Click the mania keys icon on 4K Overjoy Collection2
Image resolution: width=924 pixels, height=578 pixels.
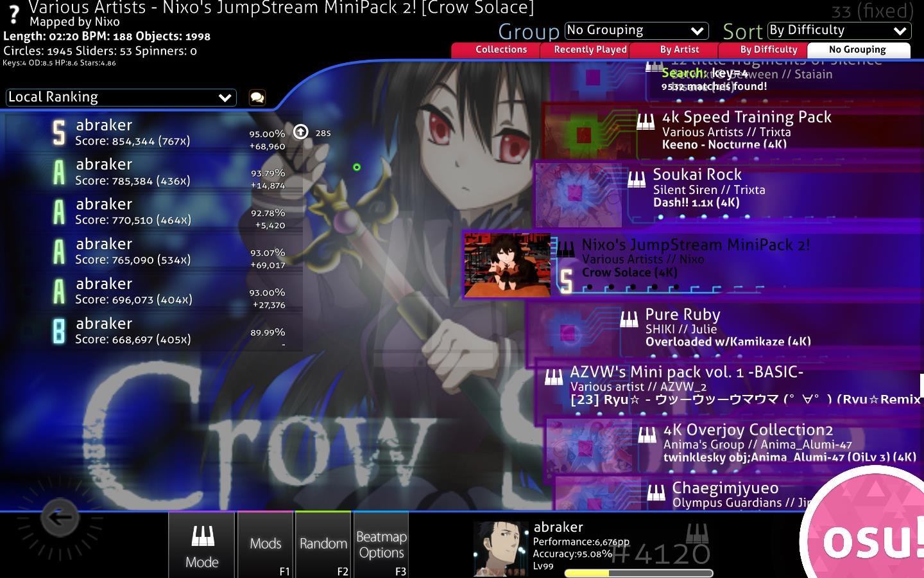pyautogui.click(x=647, y=435)
